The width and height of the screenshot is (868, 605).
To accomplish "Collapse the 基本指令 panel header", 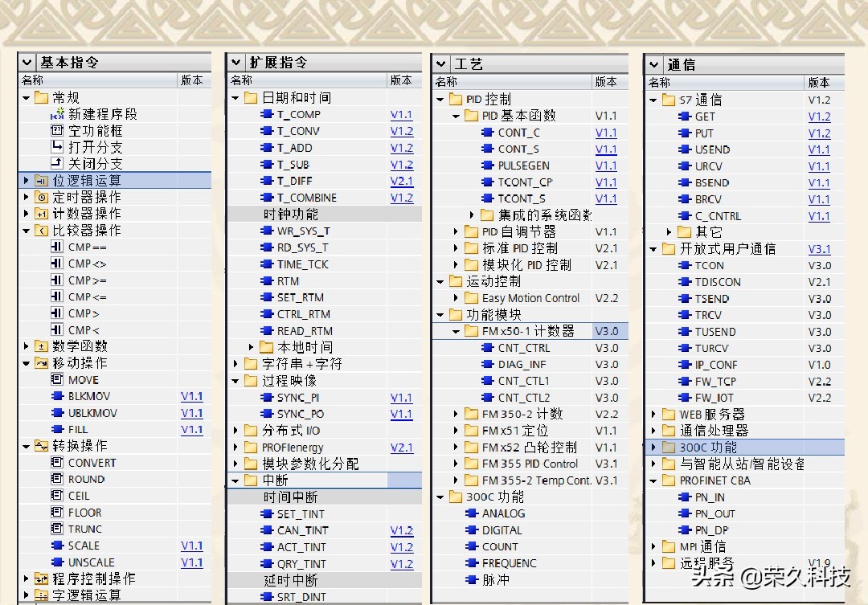I will tap(27, 63).
